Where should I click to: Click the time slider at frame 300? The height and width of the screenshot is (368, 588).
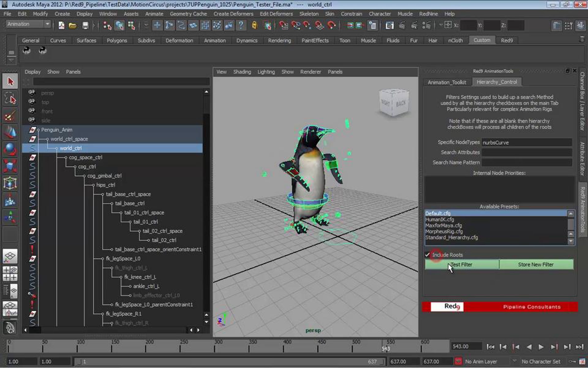click(x=215, y=346)
